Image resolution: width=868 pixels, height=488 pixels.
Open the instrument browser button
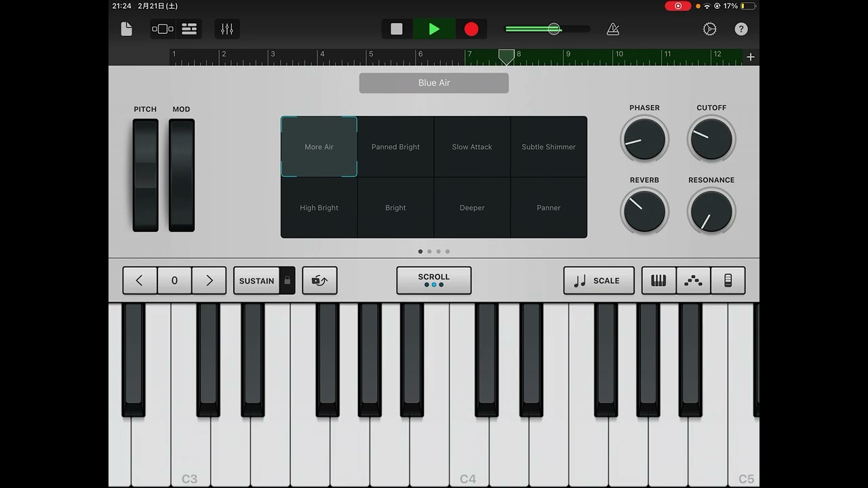click(x=163, y=29)
